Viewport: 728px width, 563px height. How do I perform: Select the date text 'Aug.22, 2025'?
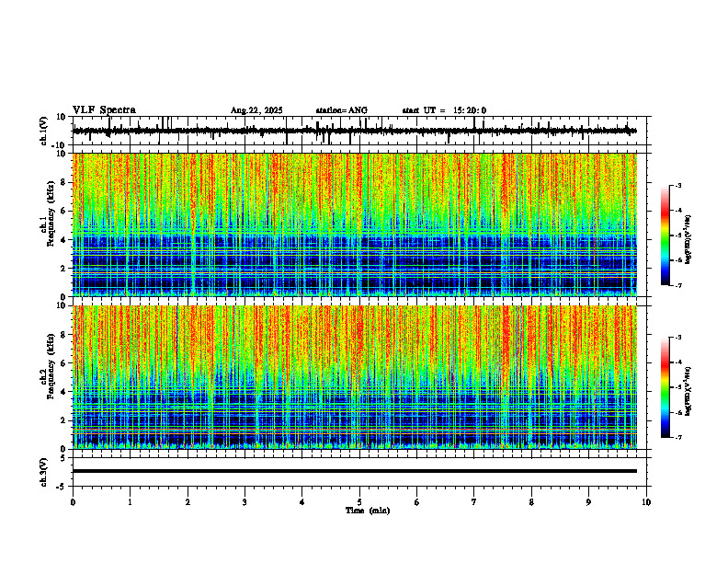(256, 110)
